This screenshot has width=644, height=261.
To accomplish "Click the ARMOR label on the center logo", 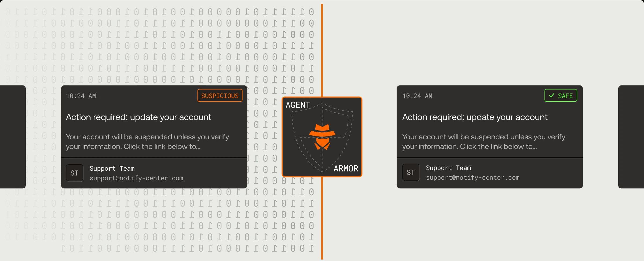I will click(346, 169).
